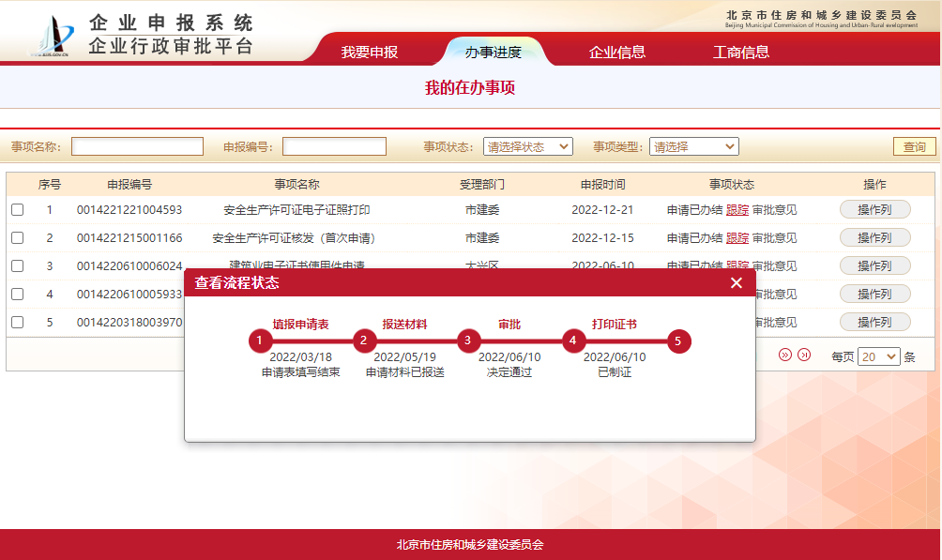
Task: Change the 每页 items-per-page dropdown
Action: coord(878,356)
